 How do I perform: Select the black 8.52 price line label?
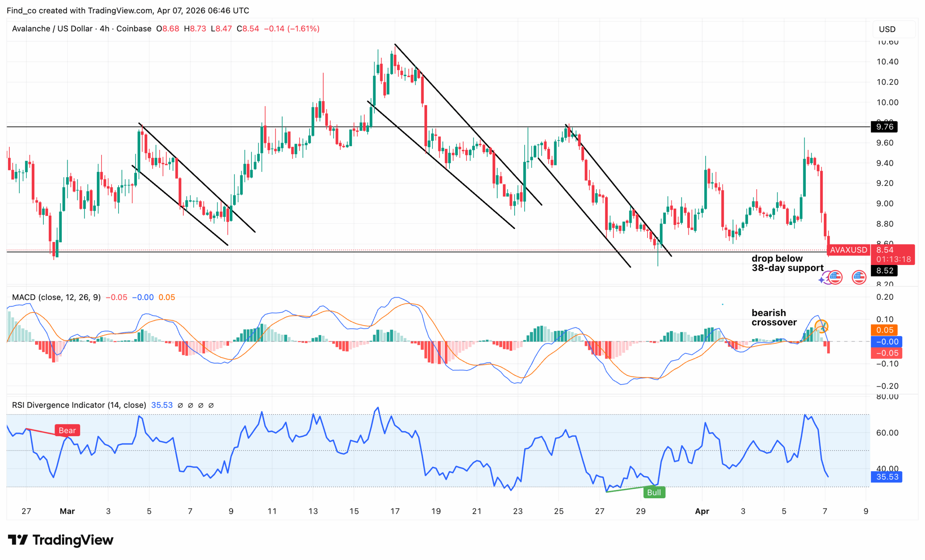click(884, 270)
